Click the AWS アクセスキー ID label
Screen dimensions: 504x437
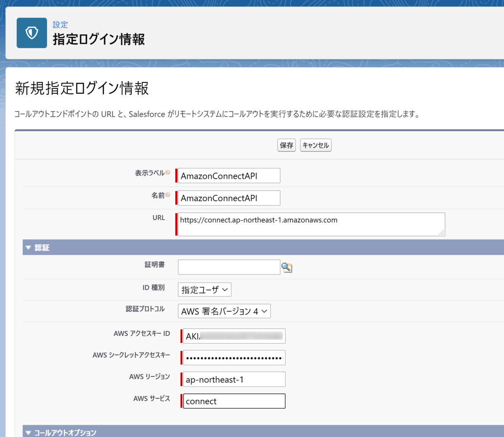142,333
